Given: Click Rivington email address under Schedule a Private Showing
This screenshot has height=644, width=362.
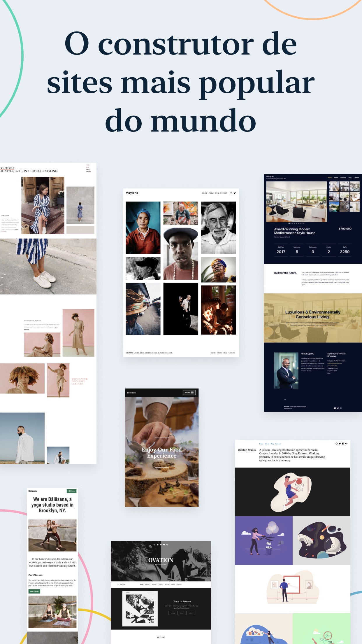Looking at the screenshot, I should click(x=335, y=363).
